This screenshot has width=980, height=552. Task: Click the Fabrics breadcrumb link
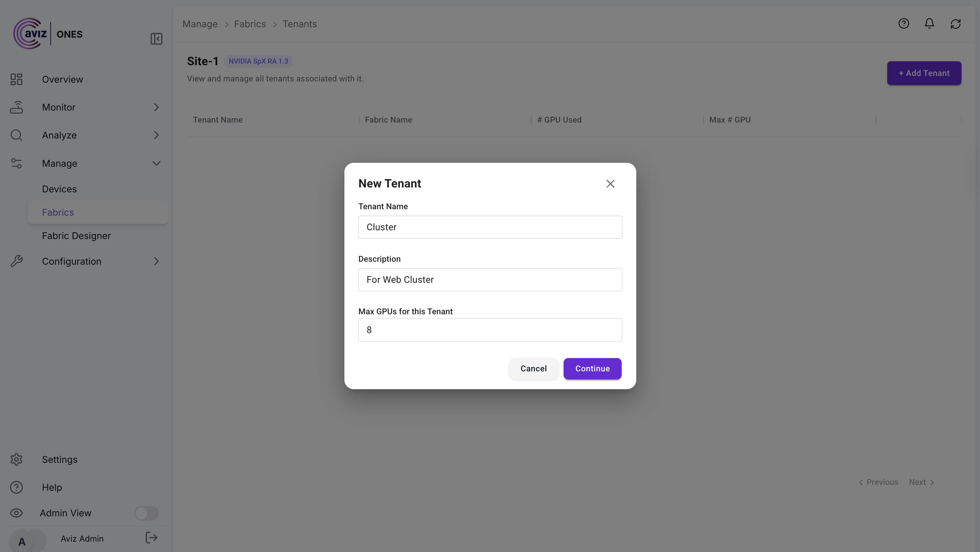[250, 24]
